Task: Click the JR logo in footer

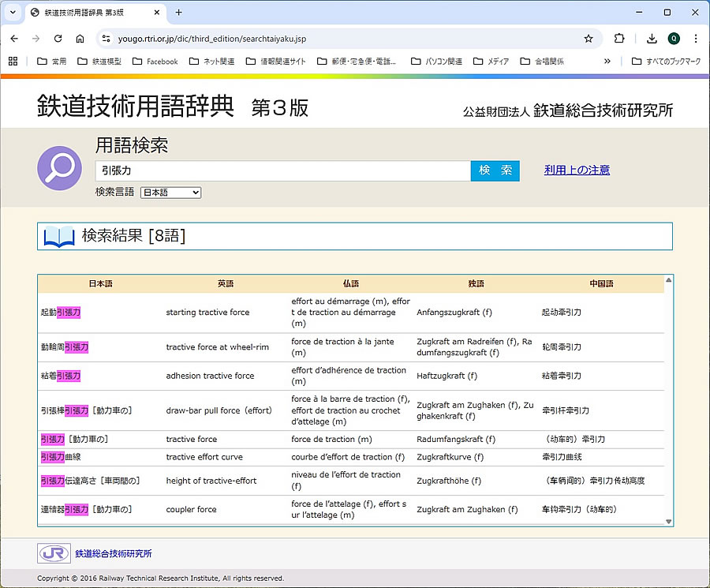Action: pos(54,553)
